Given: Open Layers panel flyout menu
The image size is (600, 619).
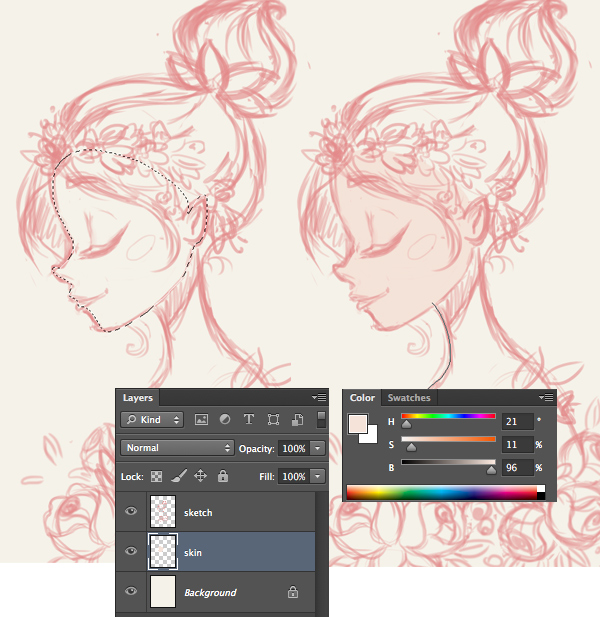Looking at the screenshot, I should pos(319,397).
